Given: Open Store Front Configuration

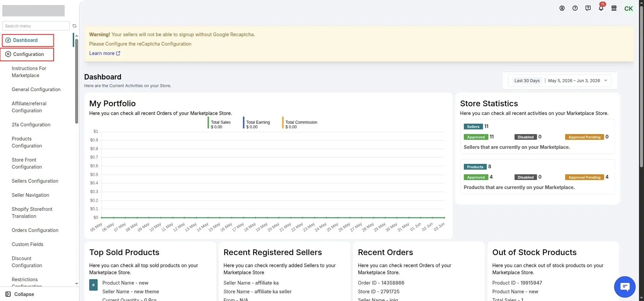Looking at the screenshot, I should click(x=27, y=163).
